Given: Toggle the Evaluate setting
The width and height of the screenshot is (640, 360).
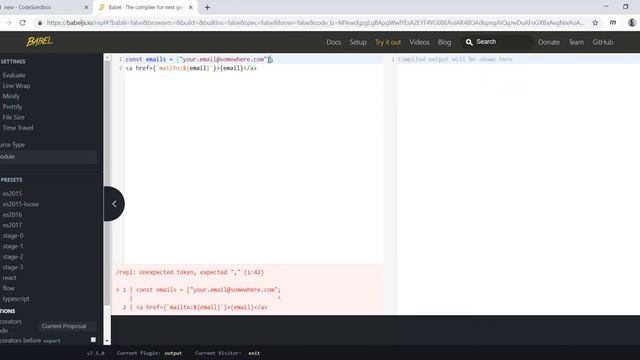Looking at the screenshot, I should (14, 76).
